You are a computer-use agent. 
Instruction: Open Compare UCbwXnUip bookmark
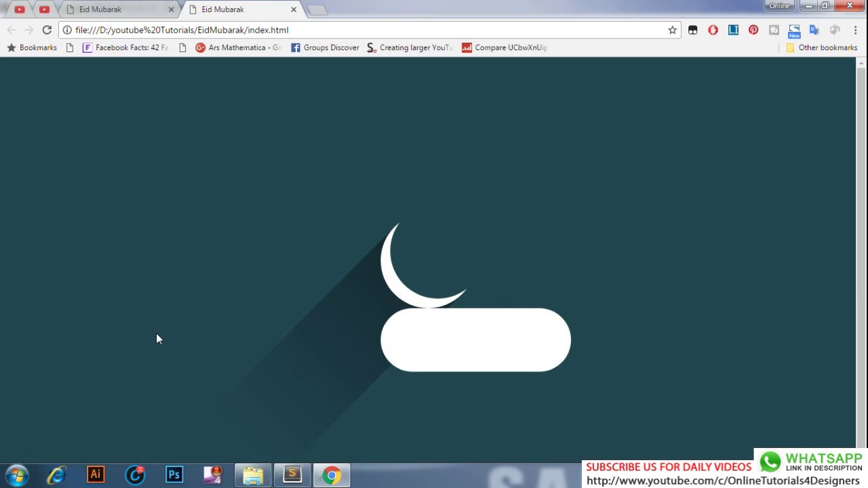pyautogui.click(x=505, y=47)
